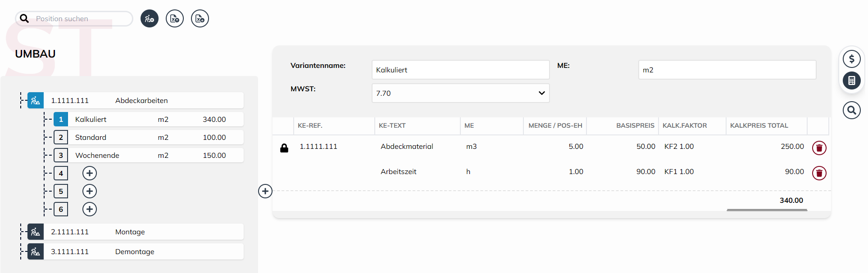Add variant in slot 6

[x=90, y=209]
